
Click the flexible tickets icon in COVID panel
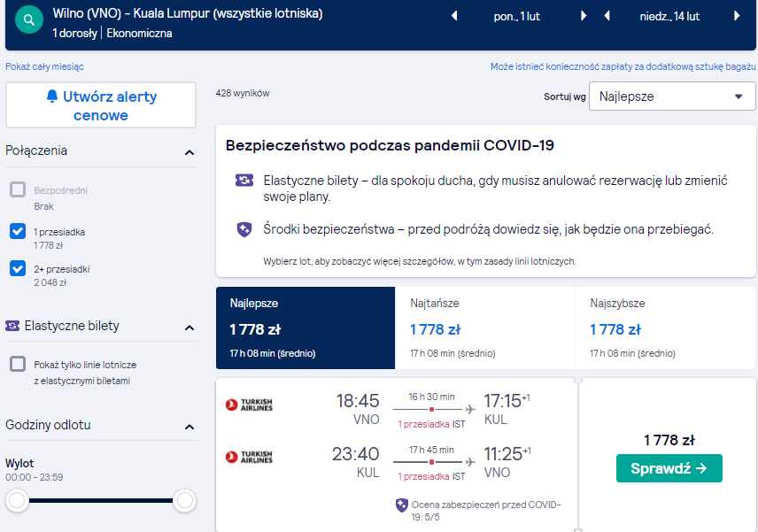click(244, 181)
